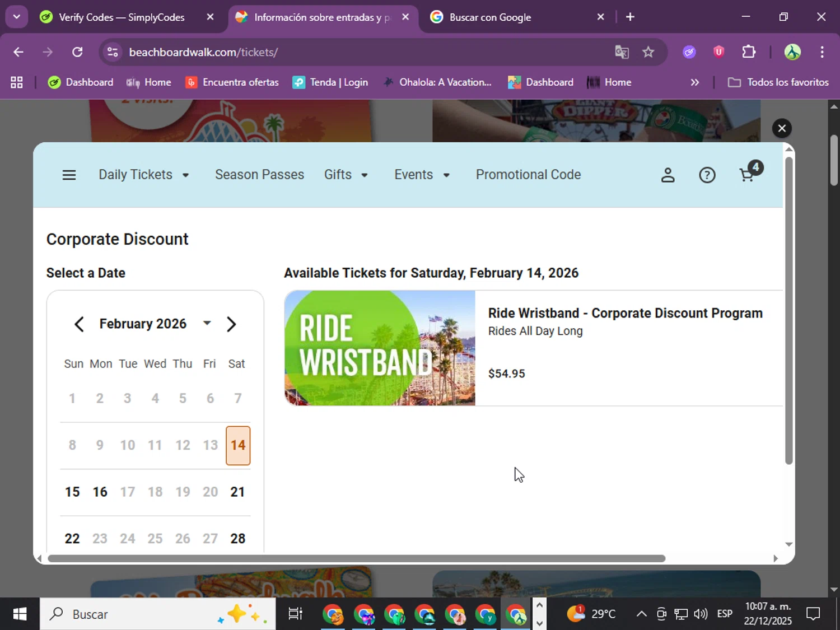Image resolution: width=840 pixels, height=630 pixels.
Task: Open the purple round extension icon
Action: coord(689,52)
